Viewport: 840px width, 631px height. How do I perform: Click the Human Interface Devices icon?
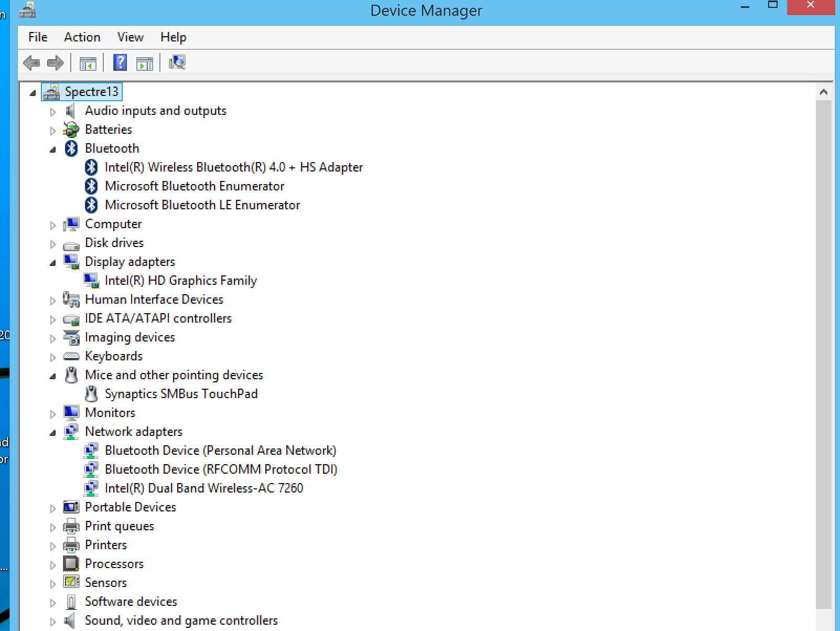click(x=71, y=300)
